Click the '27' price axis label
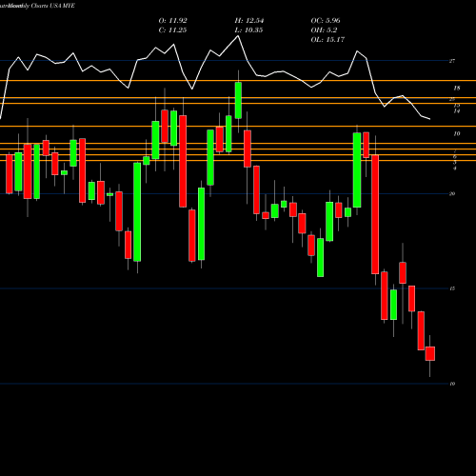The width and height of the screenshot is (476, 476). coord(452,61)
